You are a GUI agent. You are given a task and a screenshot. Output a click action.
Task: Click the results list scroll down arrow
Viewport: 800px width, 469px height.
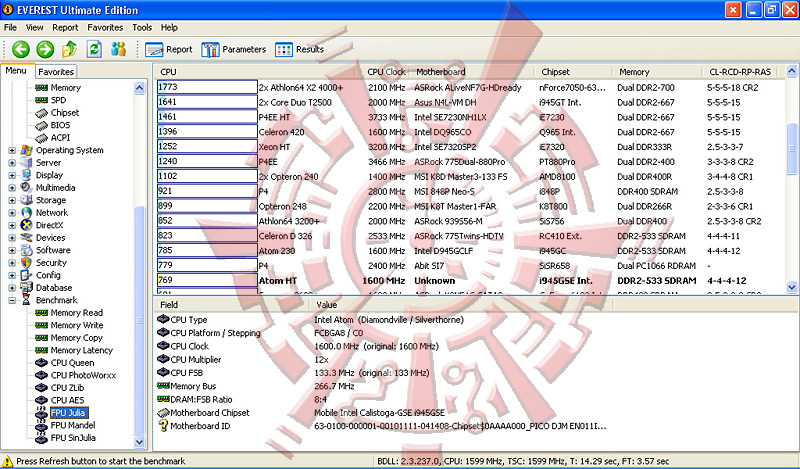[792, 287]
